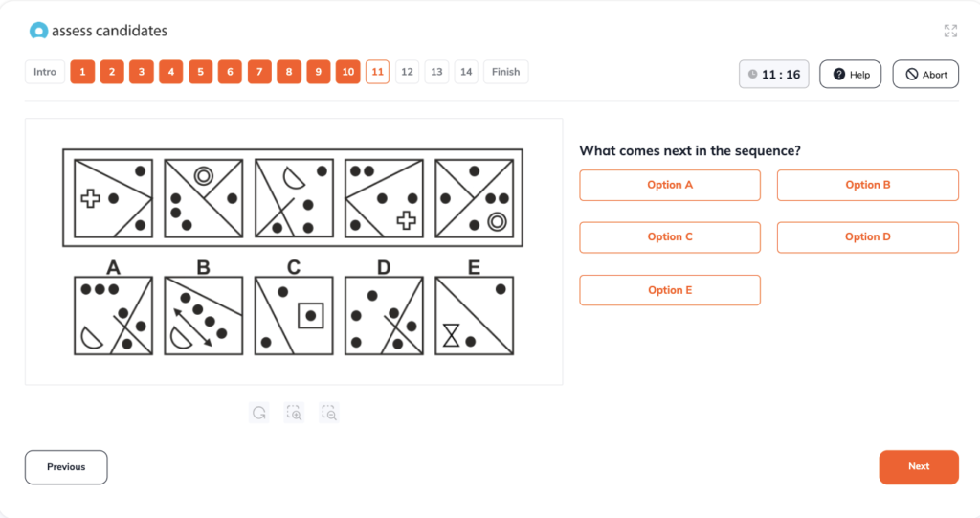Click the zoom out icon below puzzle
The width and height of the screenshot is (980, 518).
(x=329, y=413)
